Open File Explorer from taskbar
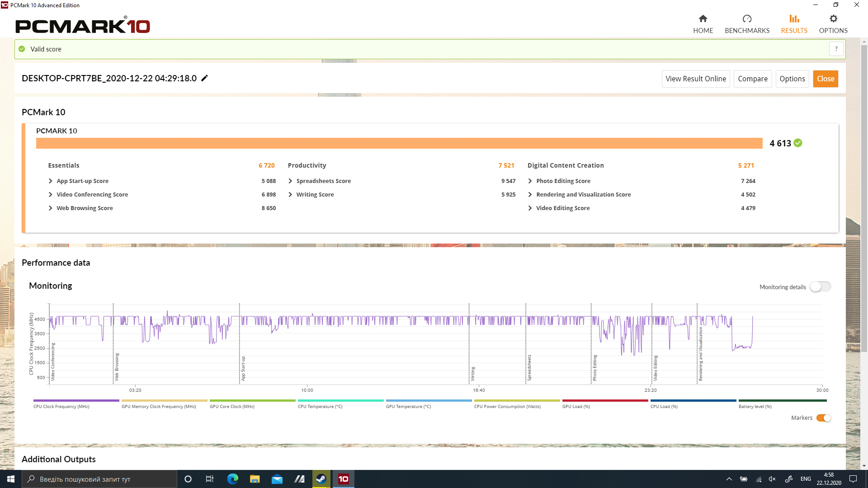The width and height of the screenshot is (868, 488). 255,479
